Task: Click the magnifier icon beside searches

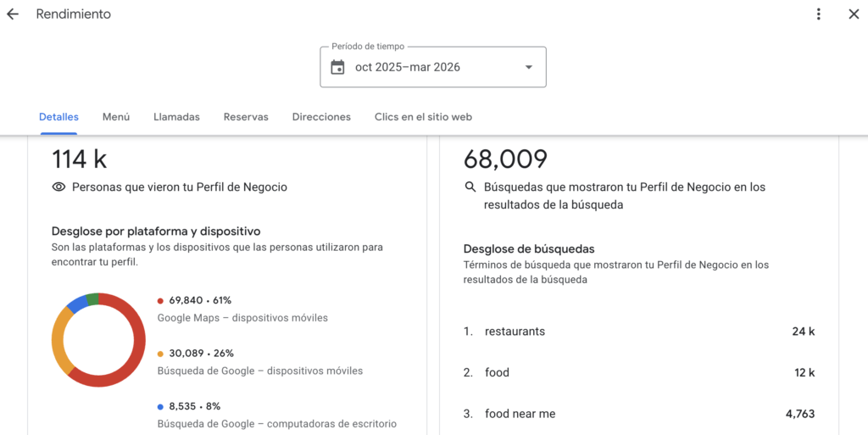Action: click(470, 187)
